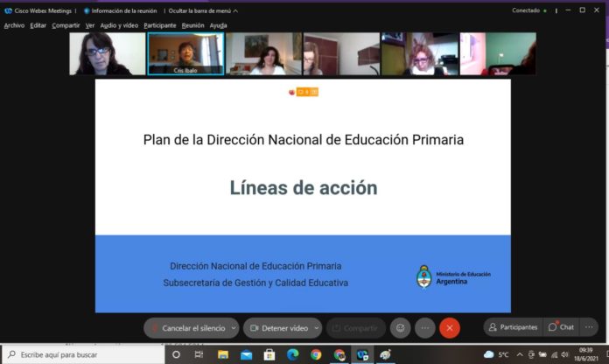Open Microsoft Edge from taskbar
This screenshot has width=609, height=364.
pyautogui.click(x=292, y=354)
